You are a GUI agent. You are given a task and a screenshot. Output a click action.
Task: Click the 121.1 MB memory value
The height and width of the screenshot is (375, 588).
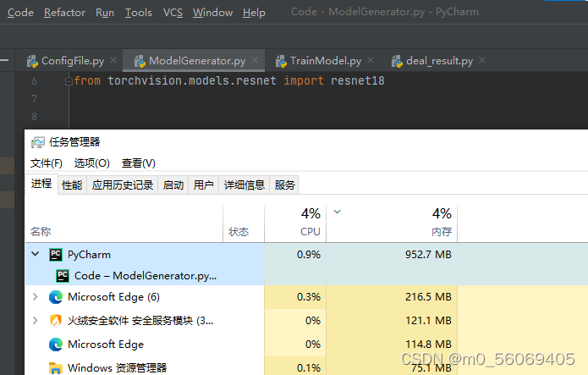pos(428,321)
